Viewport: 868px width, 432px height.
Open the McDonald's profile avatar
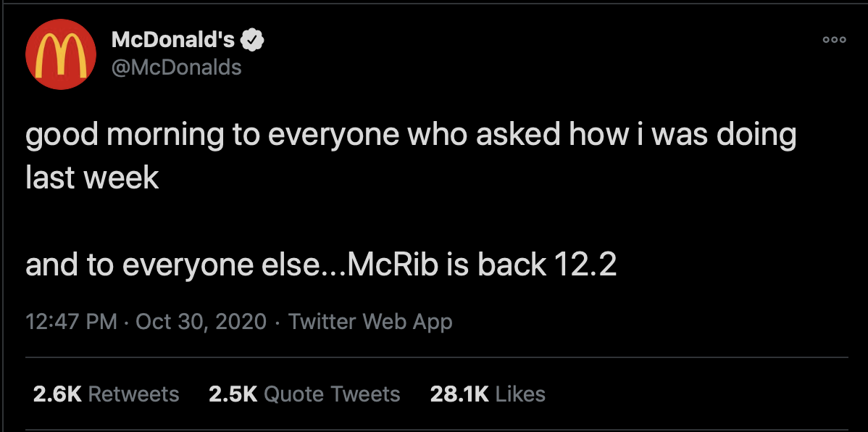point(61,54)
